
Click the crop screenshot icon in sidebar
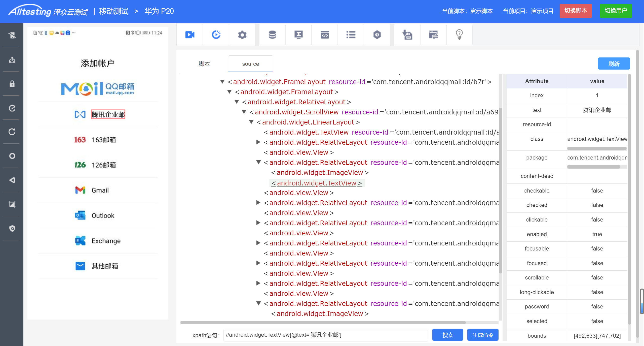[x=12, y=204]
